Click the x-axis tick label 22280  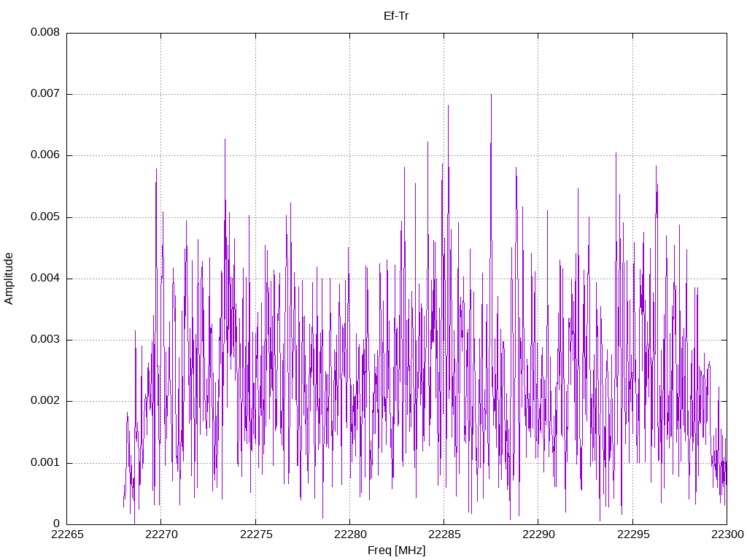350,534
